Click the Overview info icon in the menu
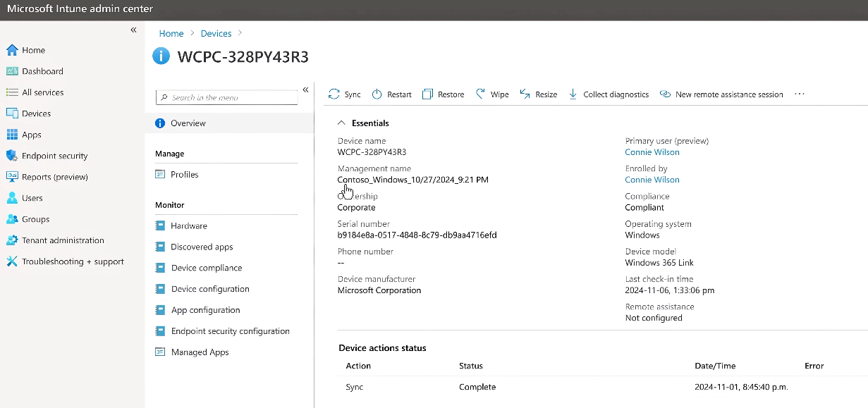868x408 pixels. coord(159,123)
